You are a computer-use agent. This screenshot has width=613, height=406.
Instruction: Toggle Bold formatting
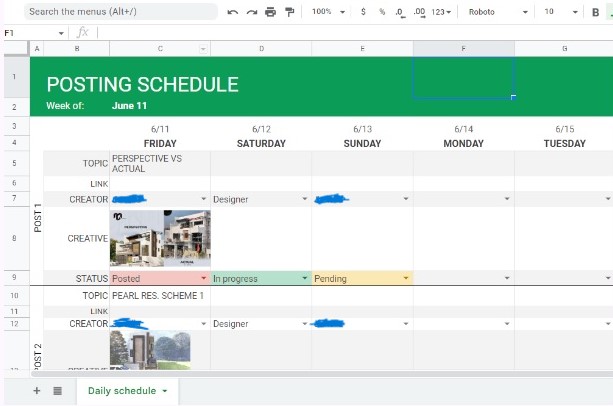[x=595, y=13]
